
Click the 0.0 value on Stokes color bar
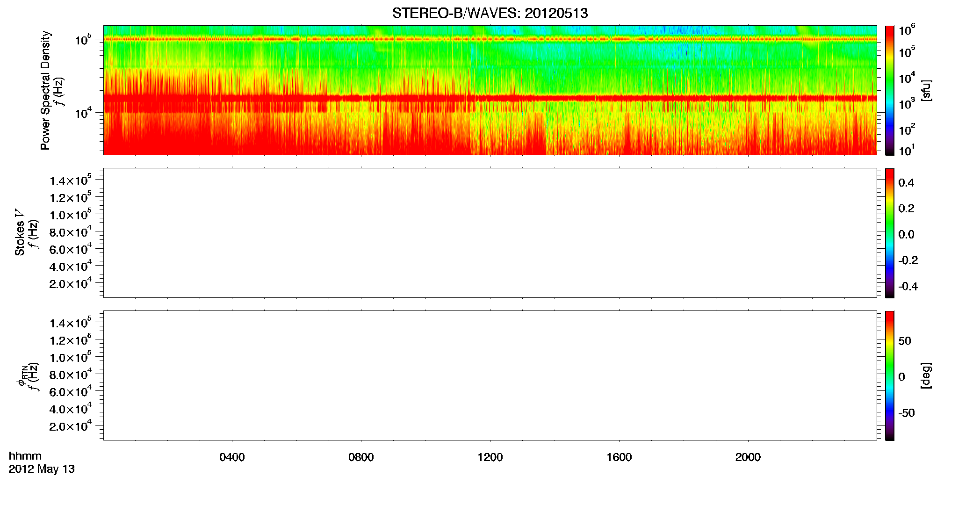point(906,235)
